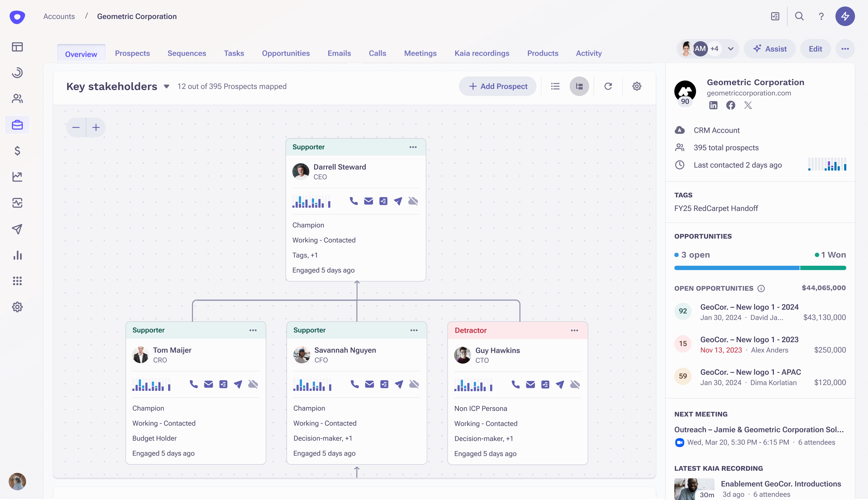The image size is (868, 500).
Task: Open the search icon in the top bar
Action: 799,16
